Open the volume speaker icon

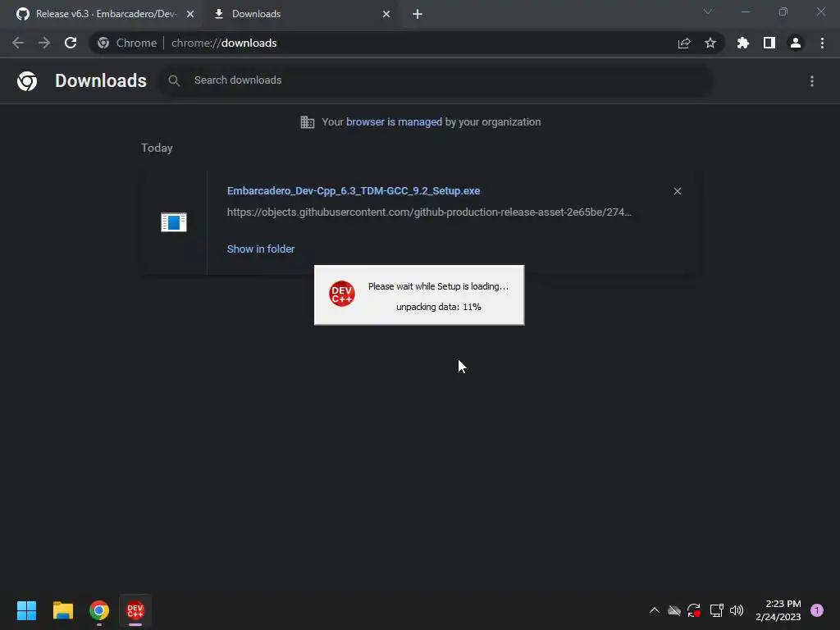737,610
